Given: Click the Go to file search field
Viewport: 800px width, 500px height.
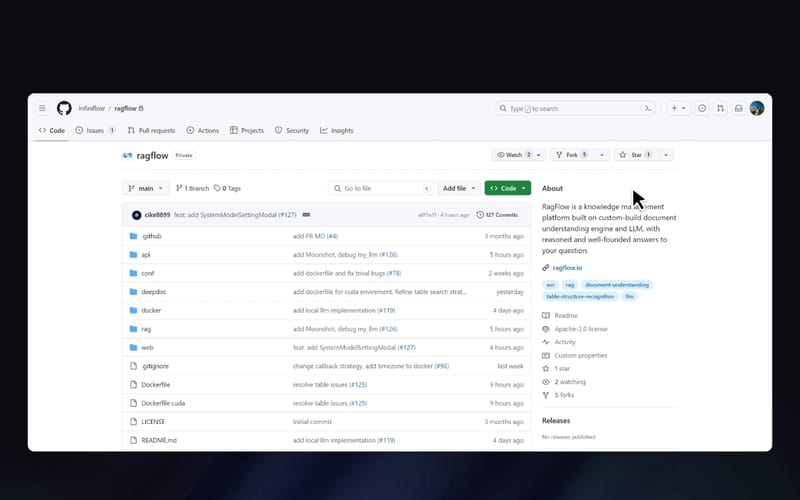Looking at the screenshot, I should pos(381,188).
